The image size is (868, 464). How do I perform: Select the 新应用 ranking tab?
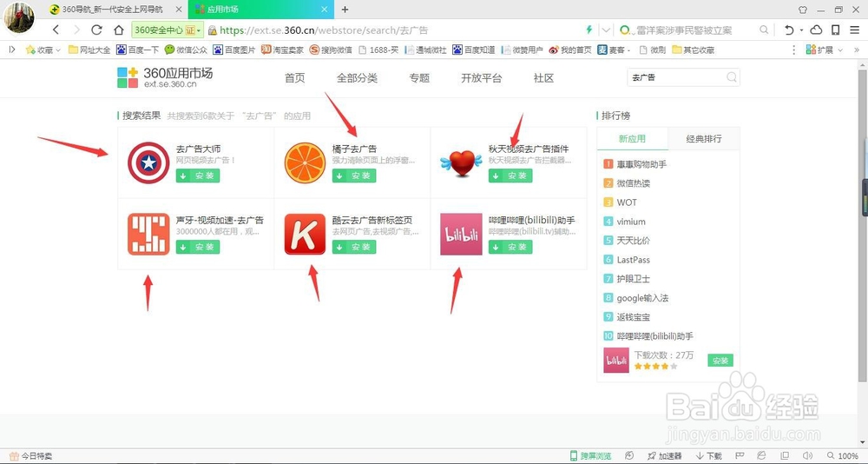pyautogui.click(x=632, y=138)
